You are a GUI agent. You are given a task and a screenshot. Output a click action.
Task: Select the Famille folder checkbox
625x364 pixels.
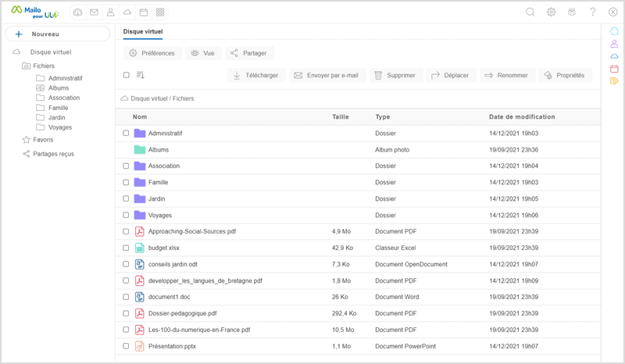point(126,182)
